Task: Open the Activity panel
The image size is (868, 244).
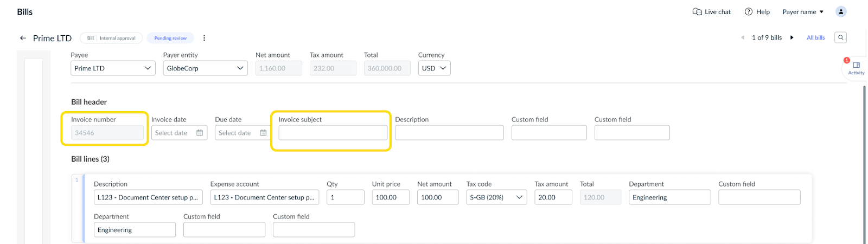Action: (856, 68)
